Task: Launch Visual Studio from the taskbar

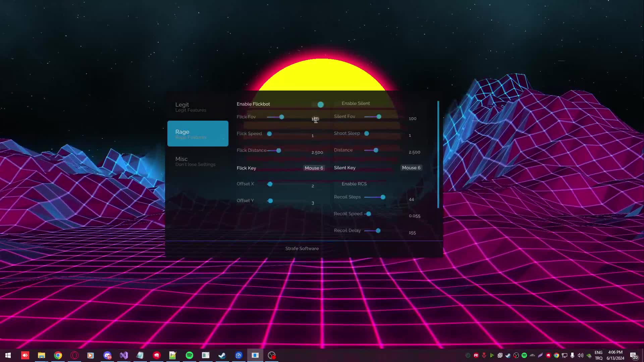Action: pos(123,355)
